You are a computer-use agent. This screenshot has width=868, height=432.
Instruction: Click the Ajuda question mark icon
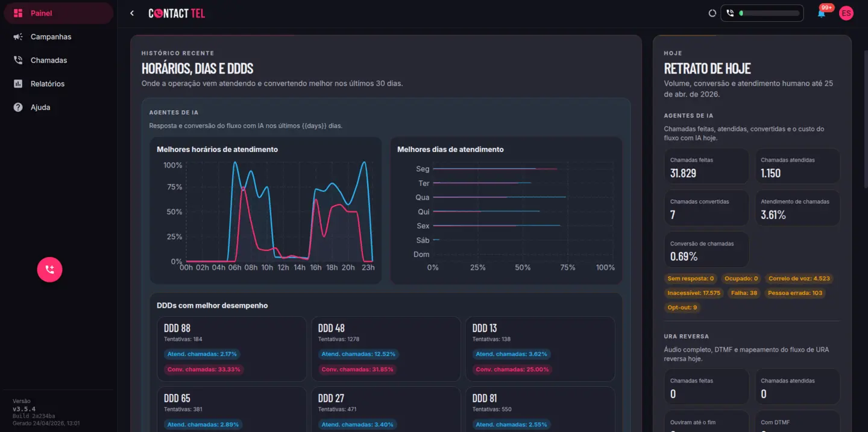[x=18, y=107]
